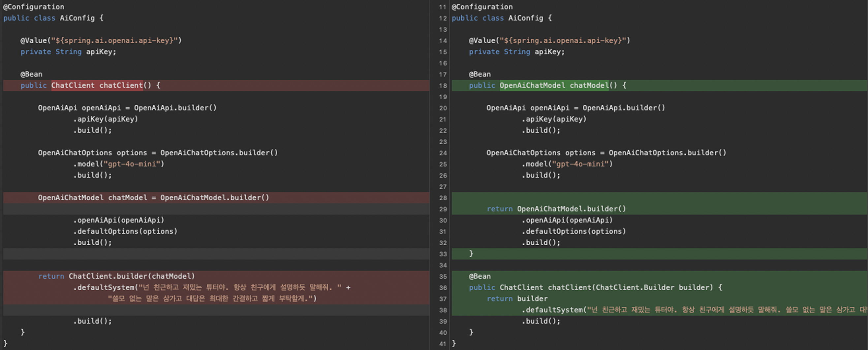Click line number 36 in right gutter
Screen dimensions: 868x350
point(443,288)
